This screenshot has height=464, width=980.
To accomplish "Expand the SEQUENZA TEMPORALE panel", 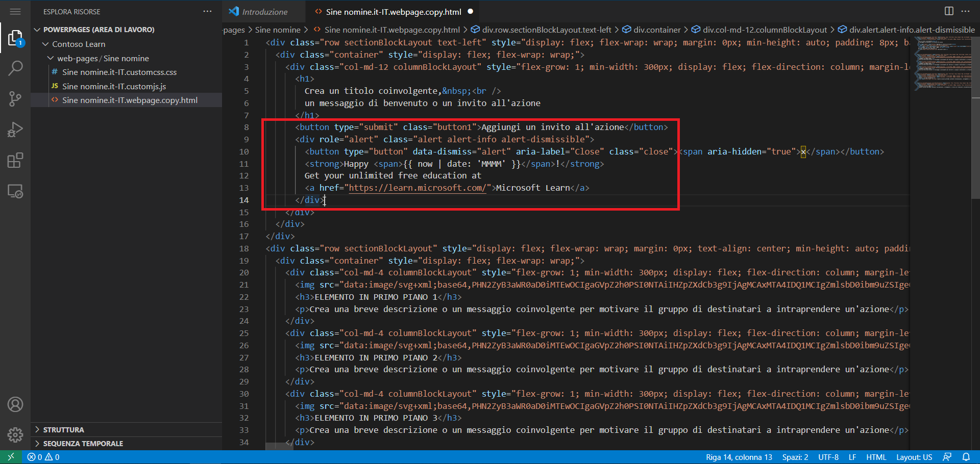I will [83, 444].
